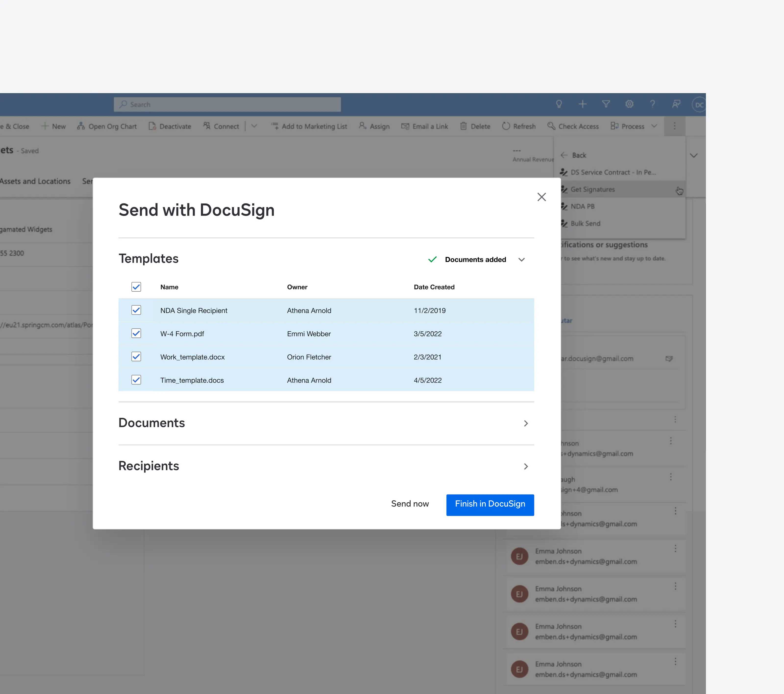Click the Send now button

click(x=410, y=504)
